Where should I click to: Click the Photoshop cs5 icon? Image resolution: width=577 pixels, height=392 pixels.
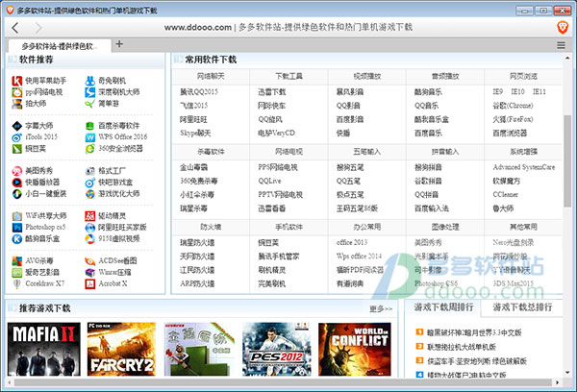(x=17, y=228)
